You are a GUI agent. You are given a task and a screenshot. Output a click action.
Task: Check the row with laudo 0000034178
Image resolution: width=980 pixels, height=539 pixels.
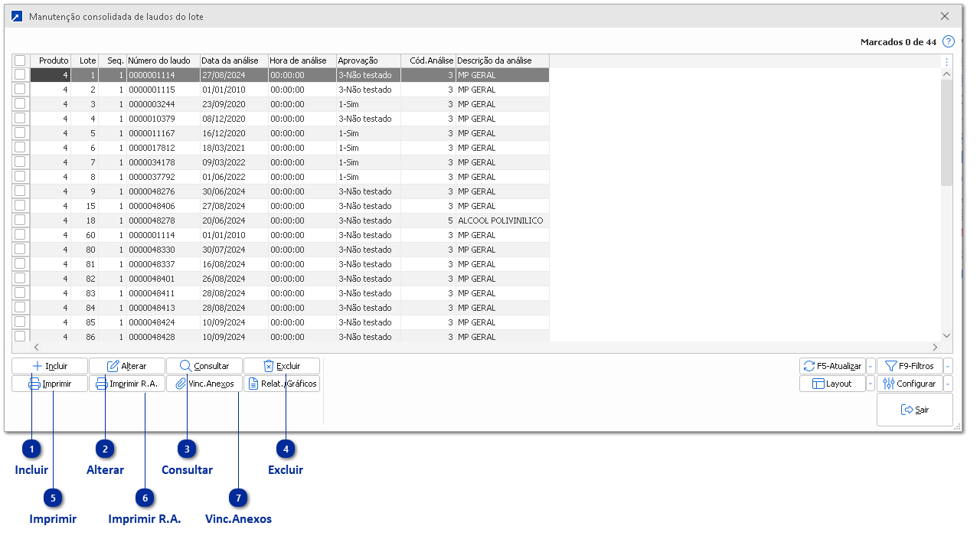20,162
